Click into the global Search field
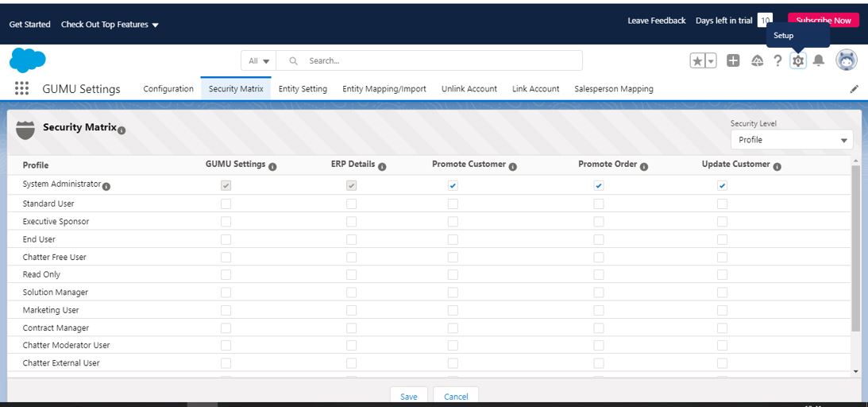The height and width of the screenshot is (407, 868). (x=429, y=61)
